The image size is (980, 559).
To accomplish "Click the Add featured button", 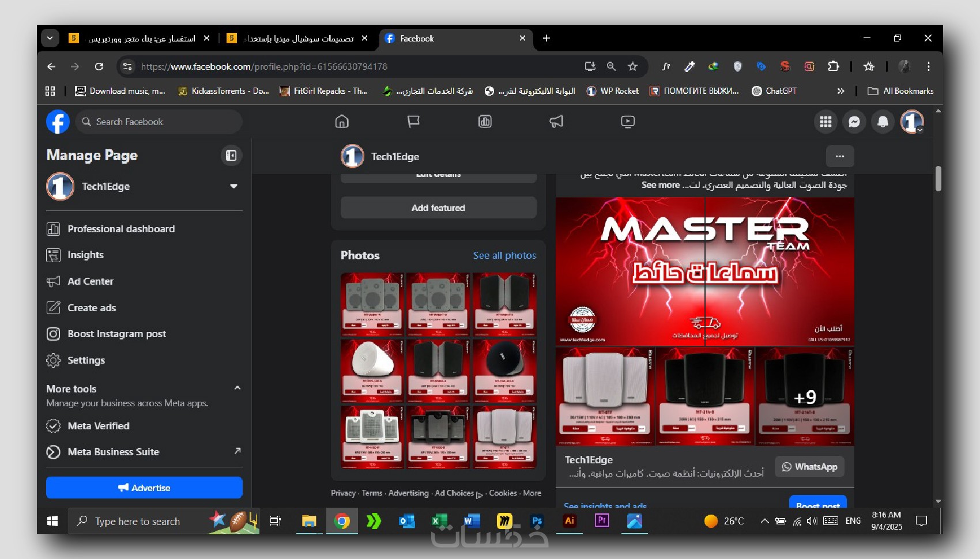I will 438,208.
